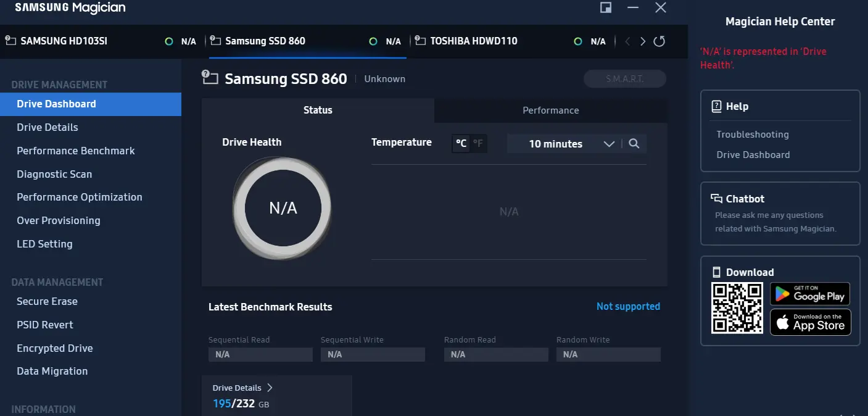Switch to the Status tab

318,110
